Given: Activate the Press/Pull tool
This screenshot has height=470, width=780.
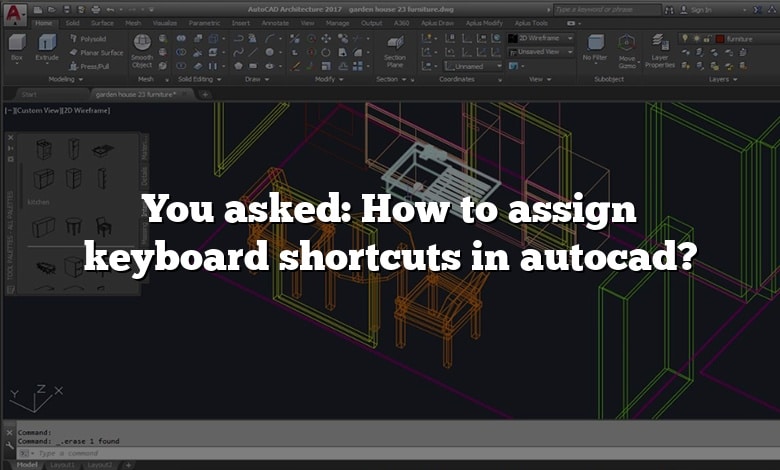Looking at the screenshot, I should point(89,66).
